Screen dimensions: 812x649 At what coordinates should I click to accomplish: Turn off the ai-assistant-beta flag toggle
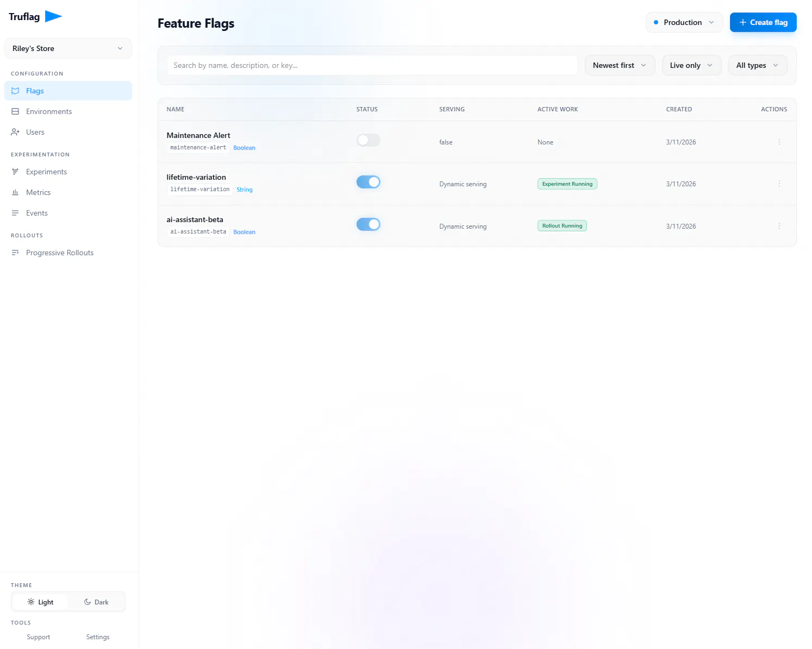[x=368, y=224]
